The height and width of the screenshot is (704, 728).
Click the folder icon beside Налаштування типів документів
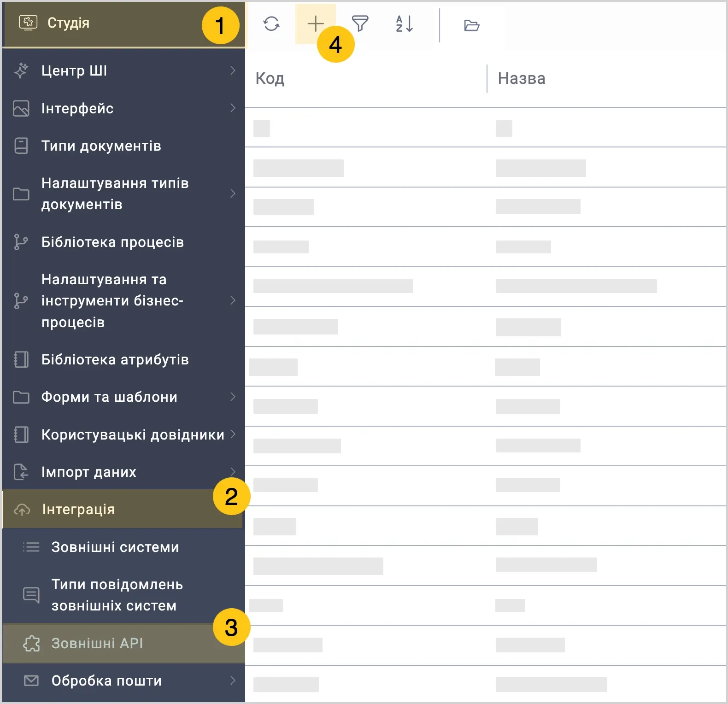[x=21, y=194]
